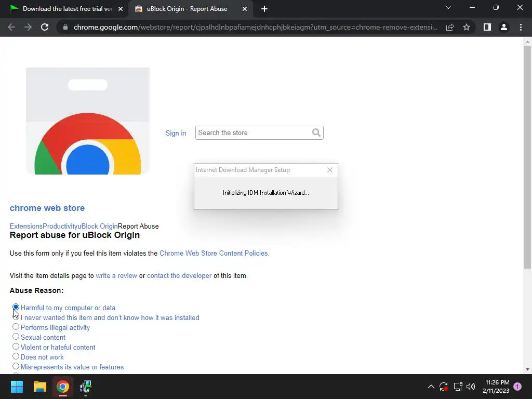Close the Download the latest free trial tab
The height and width of the screenshot is (399, 532).
click(x=121, y=9)
